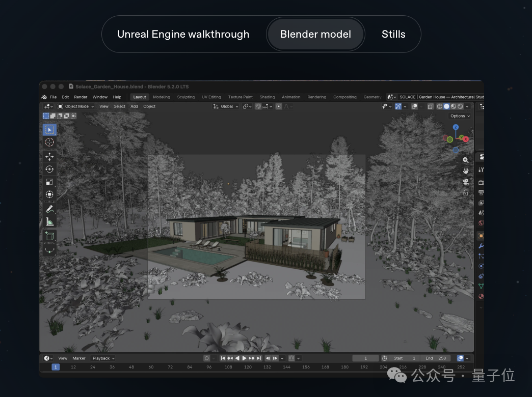Open the Object Constraints properties icon
The height and width of the screenshot is (397, 532).
click(481, 276)
